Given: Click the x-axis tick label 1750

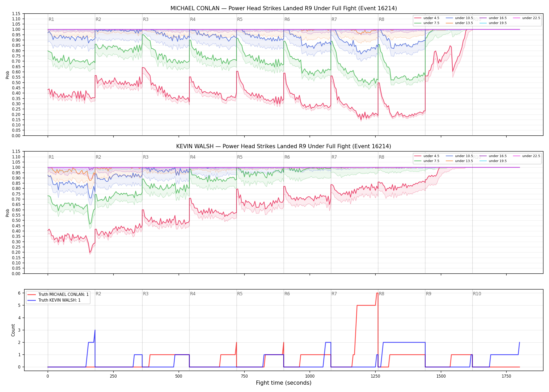Looking at the screenshot, I should [x=506, y=376].
